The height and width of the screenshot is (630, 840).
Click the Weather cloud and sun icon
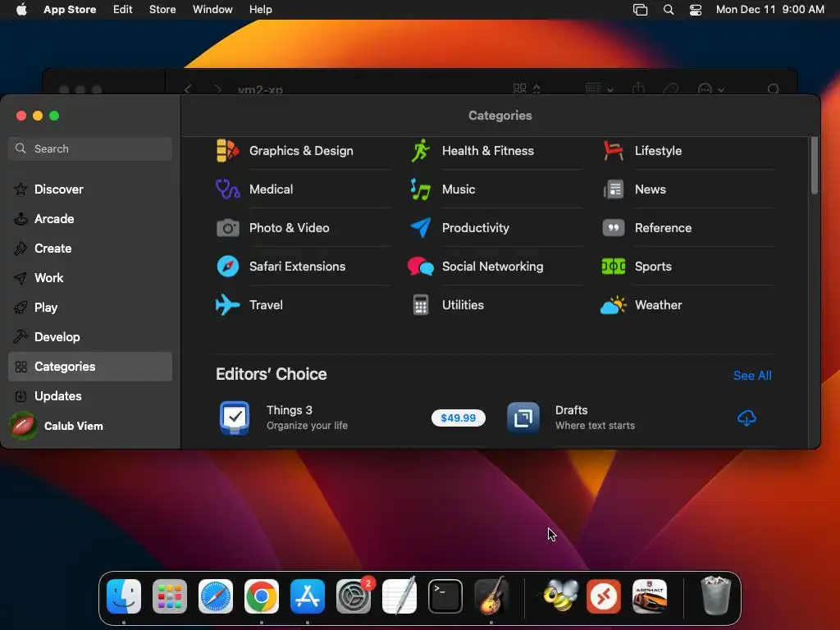tap(614, 305)
